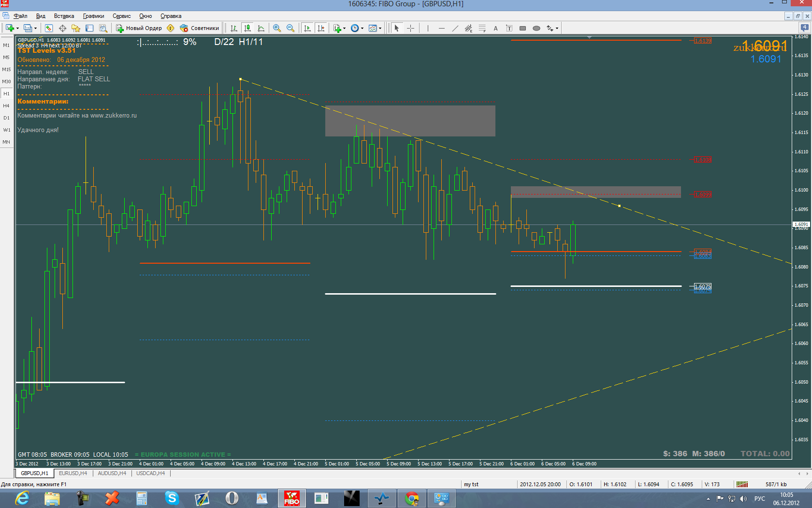Open Skype from the taskbar
The image size is (812, 508).
coord(172,498)
